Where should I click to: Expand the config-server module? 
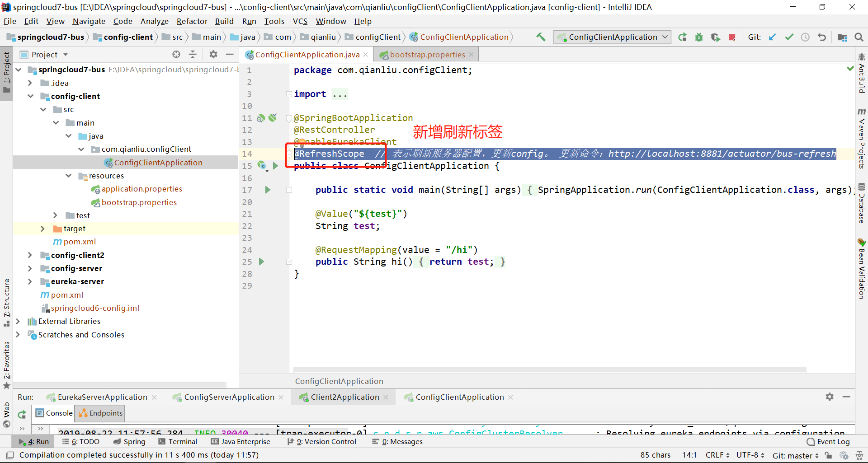[x=30, y=268]
